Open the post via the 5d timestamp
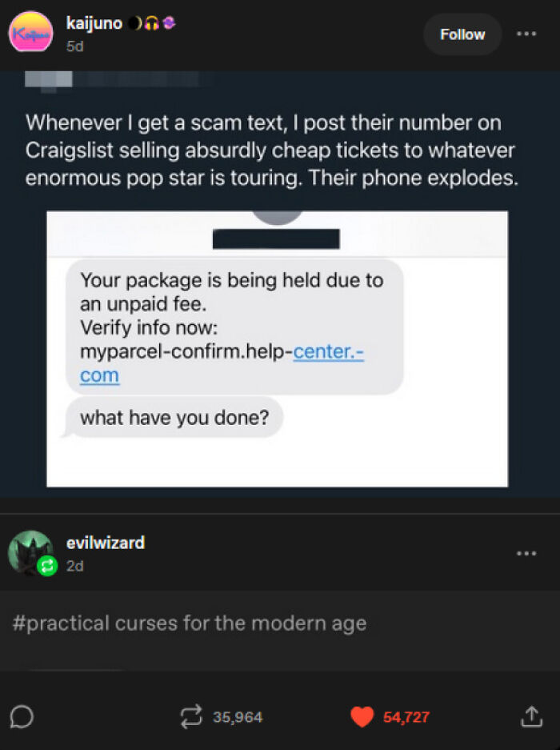Screen dimensions: 560x750 [x=72, y=46]
